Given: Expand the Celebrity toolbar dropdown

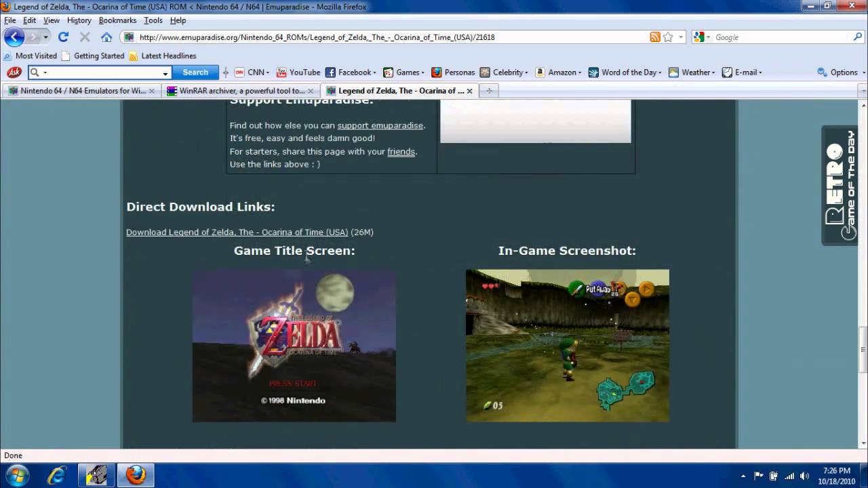Looking at the screenshot, I should pos(526,73).
